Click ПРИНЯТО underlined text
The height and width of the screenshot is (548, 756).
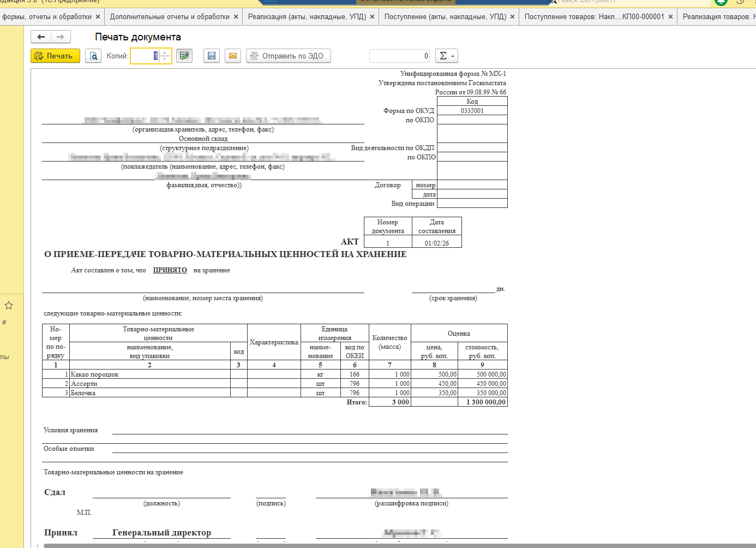tap(170, 270)
